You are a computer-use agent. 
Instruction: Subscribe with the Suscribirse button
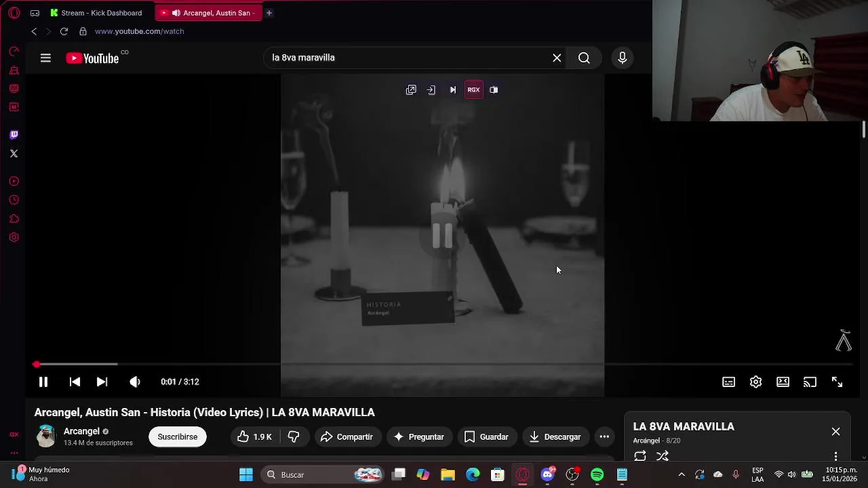[x=178, y=437]
